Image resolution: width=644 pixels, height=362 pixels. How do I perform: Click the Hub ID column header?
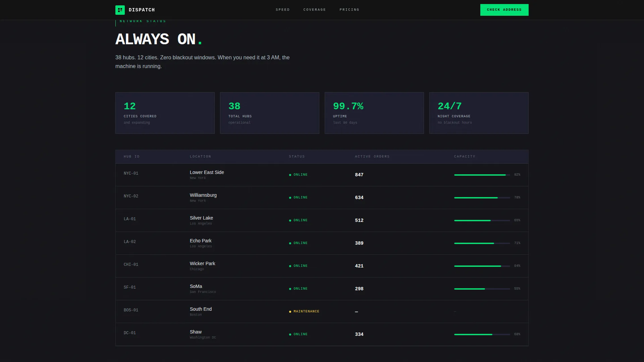[131, 157]
